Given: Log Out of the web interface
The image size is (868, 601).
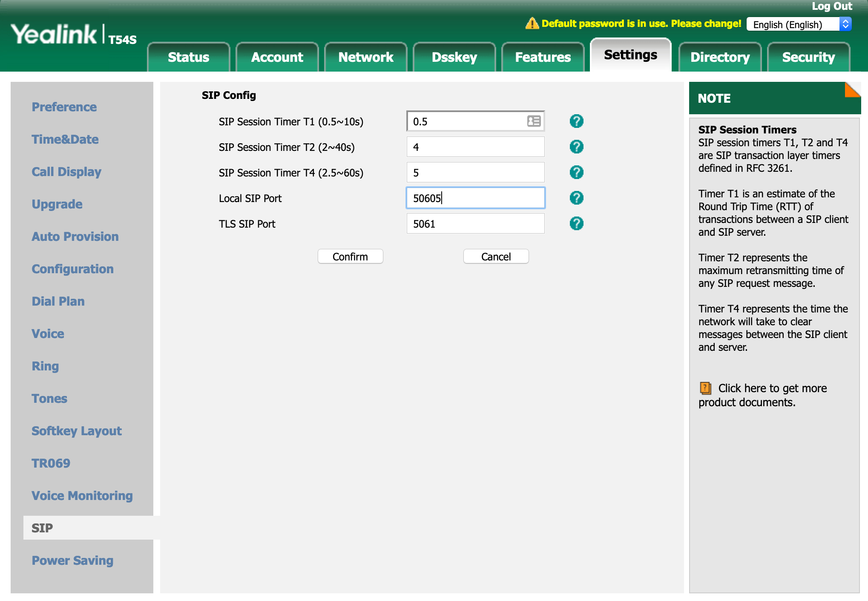Looking at the screenshot, I should tap(832, 6).
